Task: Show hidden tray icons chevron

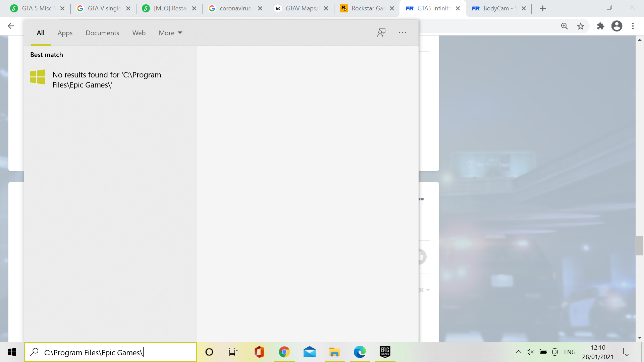Action: 518,352
